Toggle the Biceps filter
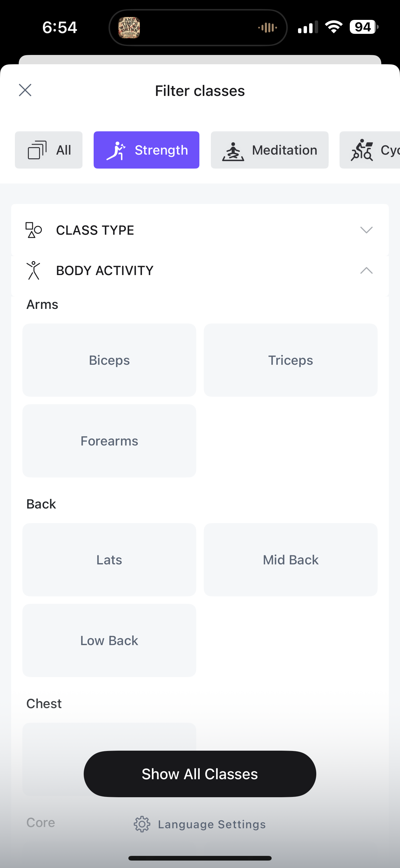Viewport: 400px width, 868px height. pyautogui.click(x=109, y=360)
